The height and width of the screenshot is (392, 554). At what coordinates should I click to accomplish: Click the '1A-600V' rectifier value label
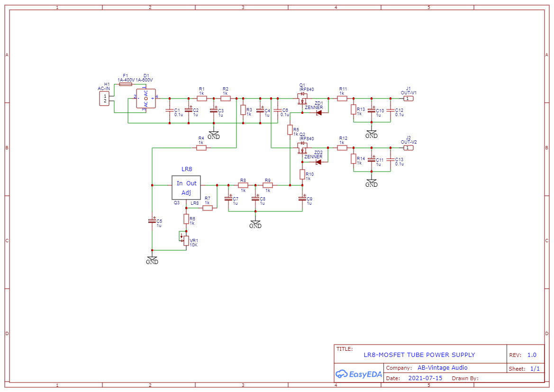click(144, 80)
